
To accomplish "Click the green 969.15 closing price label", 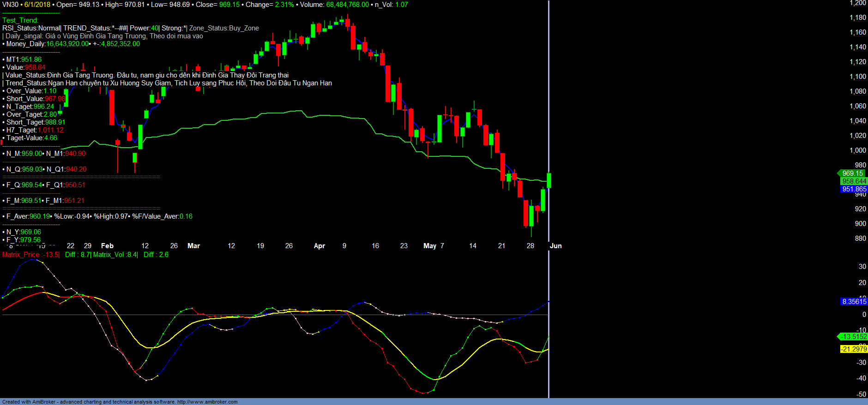I will 852,173.
